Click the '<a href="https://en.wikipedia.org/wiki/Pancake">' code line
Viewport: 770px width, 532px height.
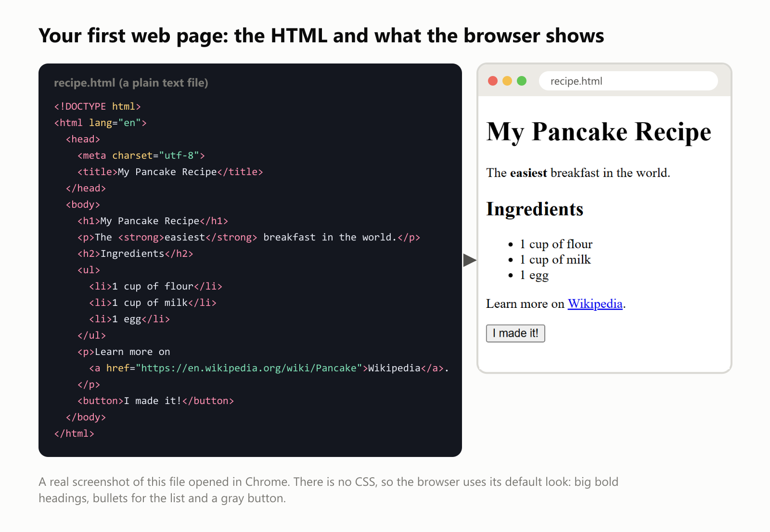tap(269, 368)
